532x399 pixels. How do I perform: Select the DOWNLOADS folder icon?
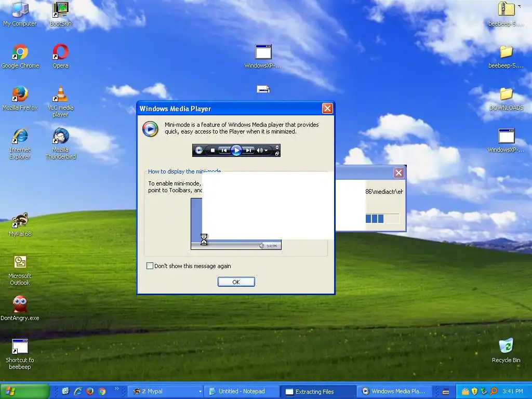pyautogui.click(x=506, y=98)
